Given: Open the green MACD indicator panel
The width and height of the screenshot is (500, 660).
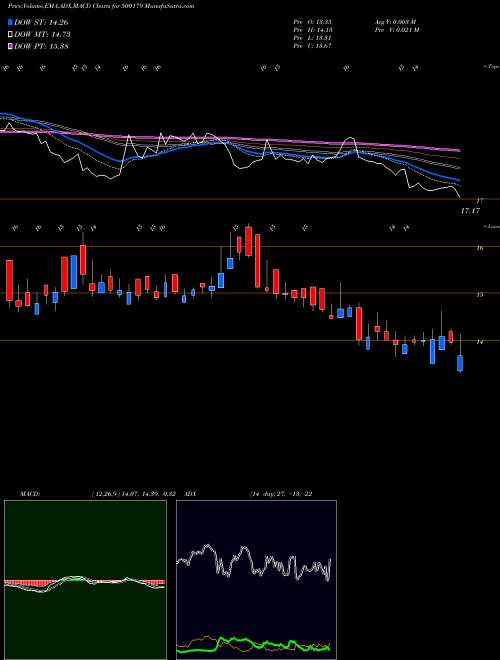Looking at the screenshot, I should tap(85, 580).
